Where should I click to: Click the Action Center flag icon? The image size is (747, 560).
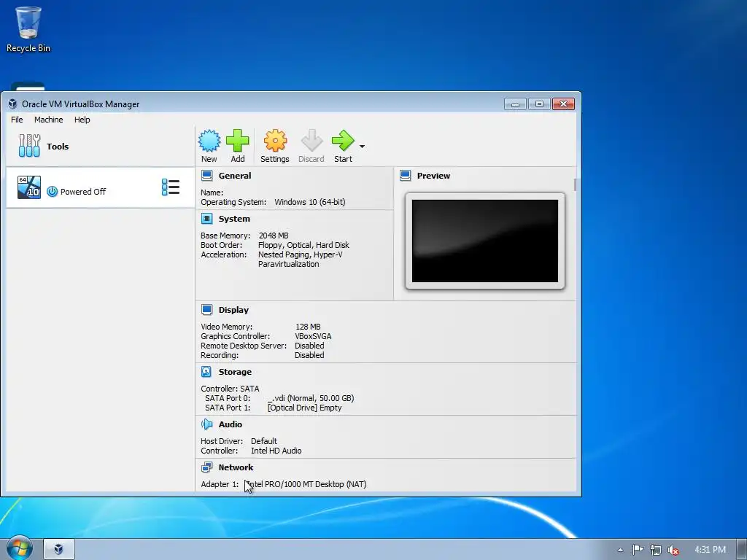[638, 550]
